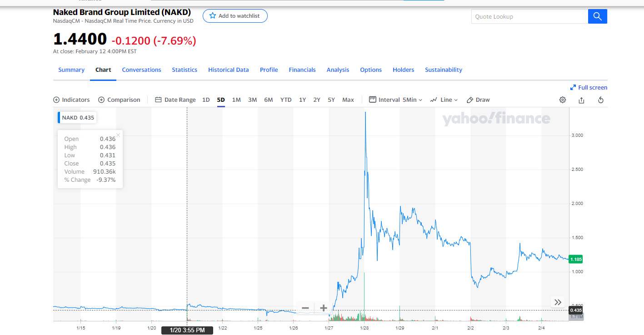
Task: Click the Indicators plus icon
Action: (56, 100)
